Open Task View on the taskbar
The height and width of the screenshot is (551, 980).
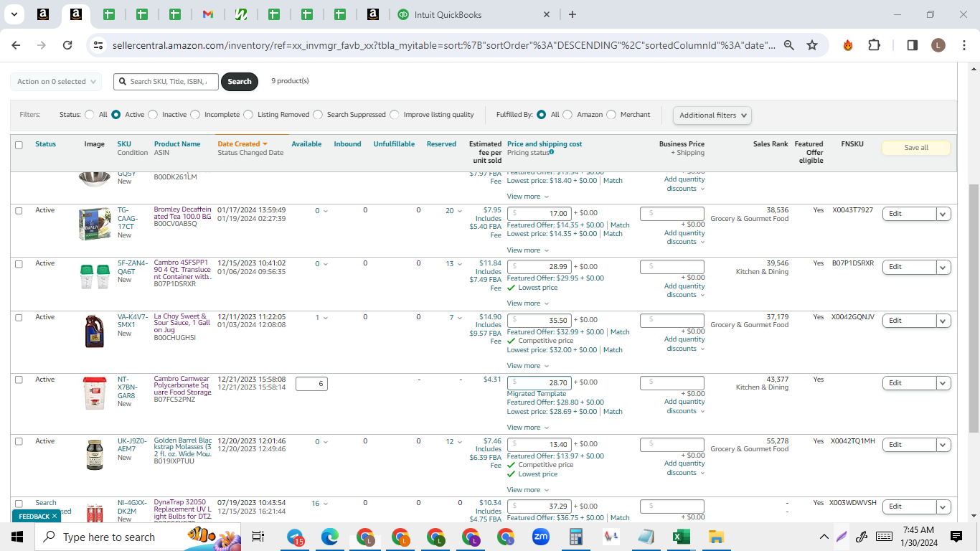(x=258, y=537)
